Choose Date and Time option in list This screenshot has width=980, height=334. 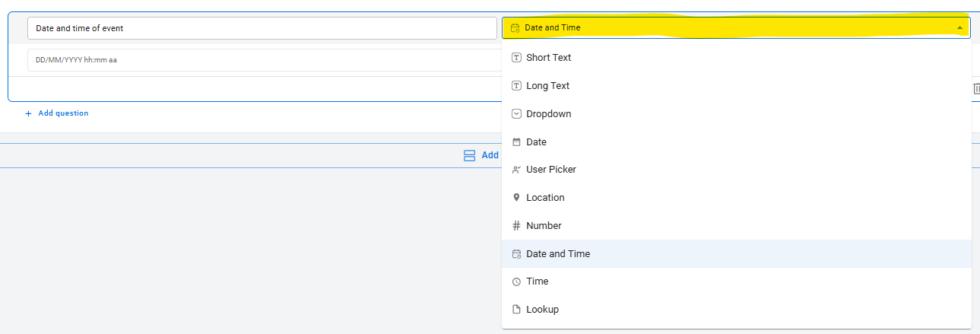558,254
